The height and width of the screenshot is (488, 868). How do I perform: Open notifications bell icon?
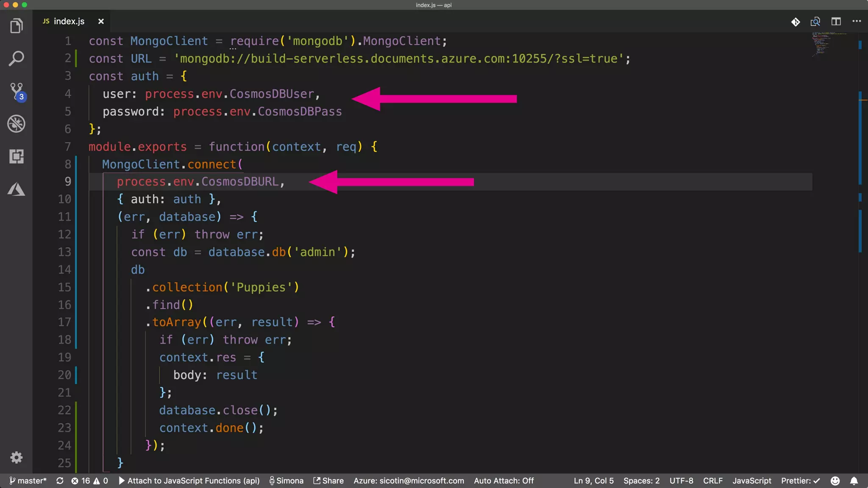(x=854, y=481)
